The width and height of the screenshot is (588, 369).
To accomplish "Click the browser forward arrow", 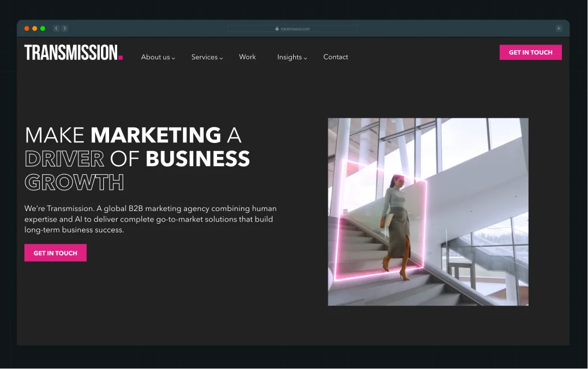I will (65, 28).
